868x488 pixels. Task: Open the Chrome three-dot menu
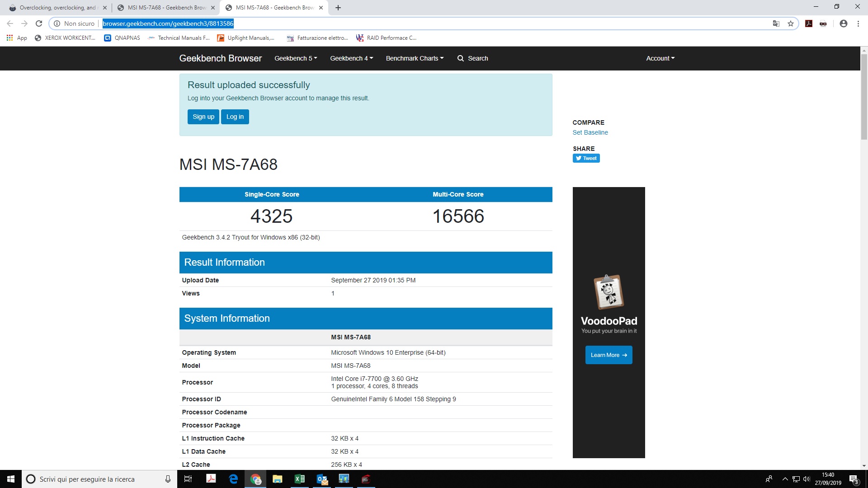[x=858, y=23]
